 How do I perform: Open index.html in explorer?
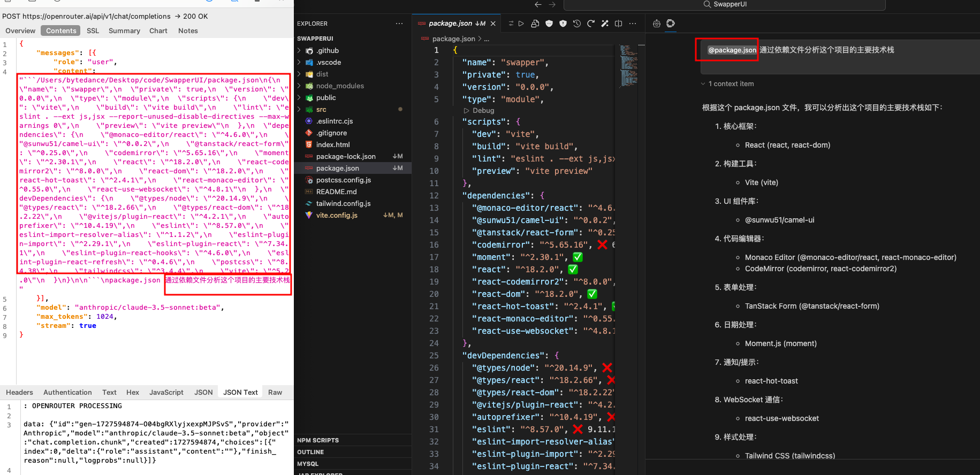pos(333,144)
